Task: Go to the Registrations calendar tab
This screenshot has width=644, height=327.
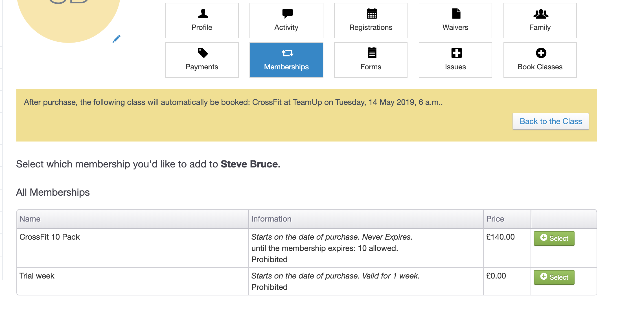Action: (x=371, y=21)
